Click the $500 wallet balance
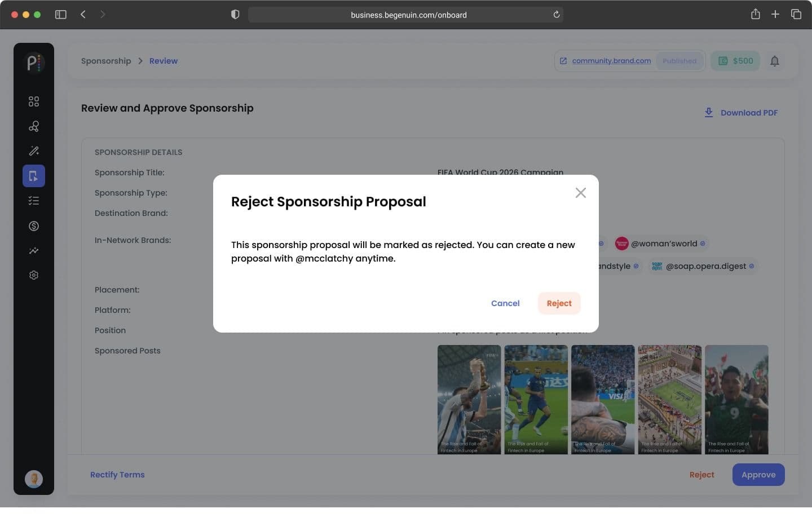The width and height of the screenshot is (812, 522). pos(735,61)
